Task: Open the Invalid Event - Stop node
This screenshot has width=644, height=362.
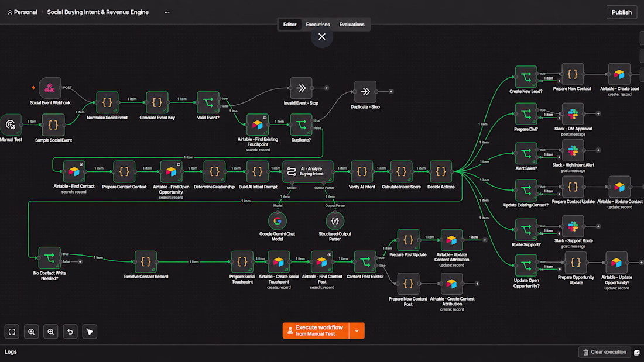Action: [301, 88]
